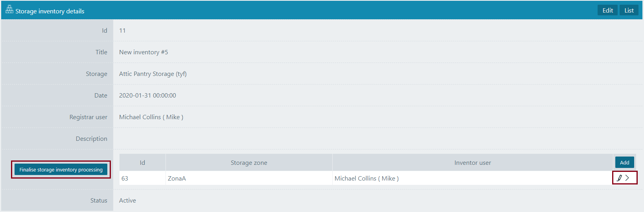644x212 pixels.
Task: Click the Storage zone column header
Action: tap(249, 163)
